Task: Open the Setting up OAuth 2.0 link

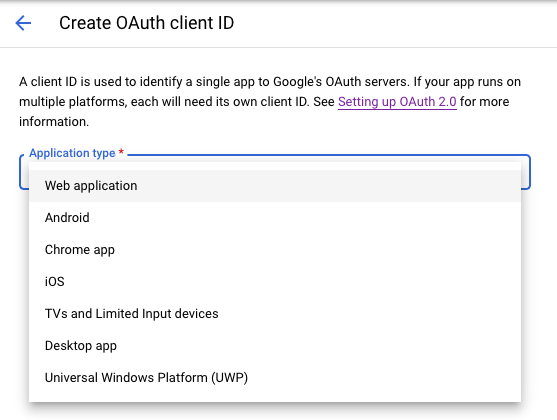Action: click(x=397, y=102)
